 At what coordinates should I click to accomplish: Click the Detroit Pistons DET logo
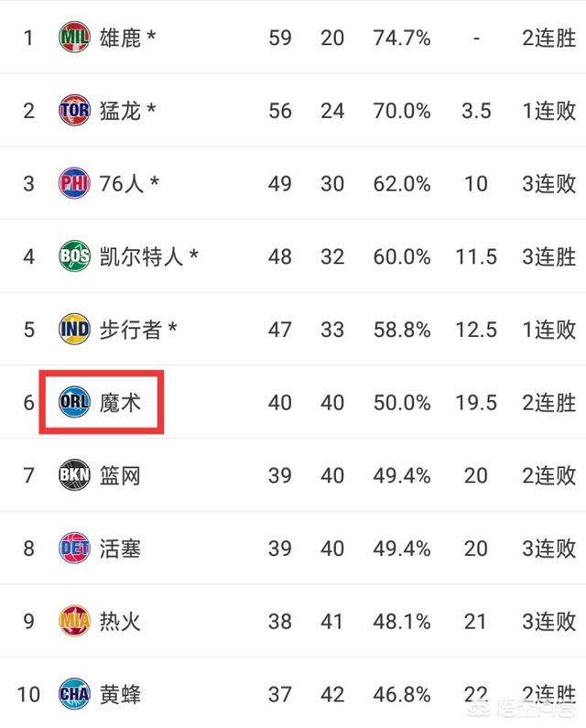74,548
